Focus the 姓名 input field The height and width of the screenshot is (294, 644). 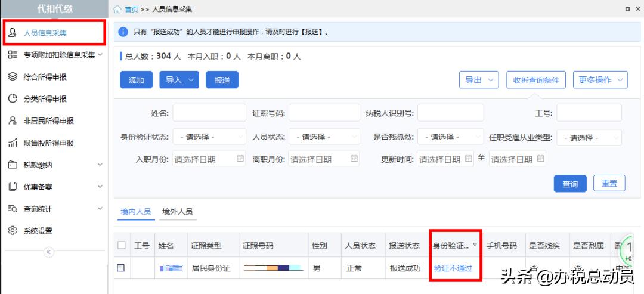coord(209,113)
